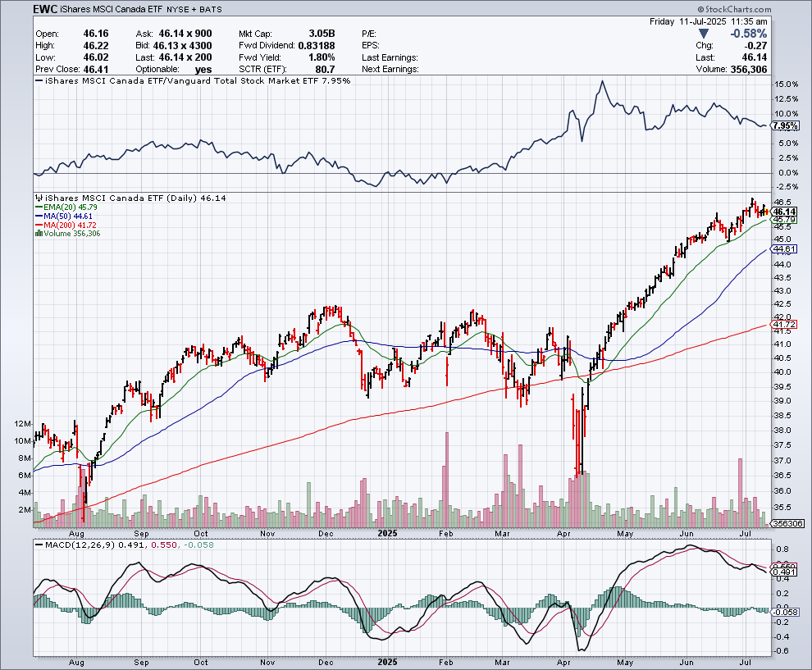This screenshot has height=670, width=812.
Task: Click the blue MA(50) legend line marker
Action: [x=39, y=216]
